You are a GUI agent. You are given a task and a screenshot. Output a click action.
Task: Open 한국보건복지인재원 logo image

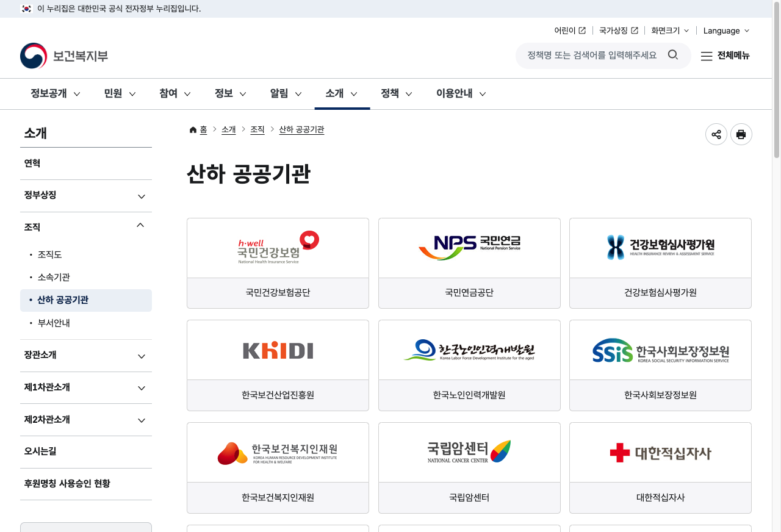tap(278, 453)
